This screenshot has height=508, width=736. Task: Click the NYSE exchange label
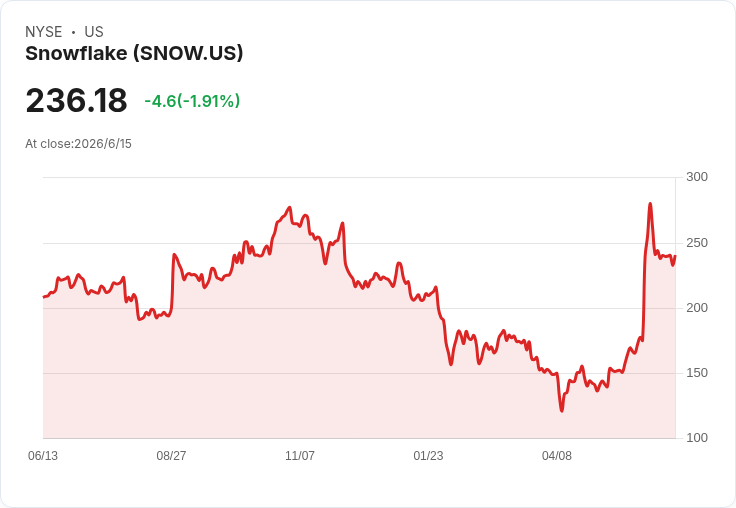[44, 32]
